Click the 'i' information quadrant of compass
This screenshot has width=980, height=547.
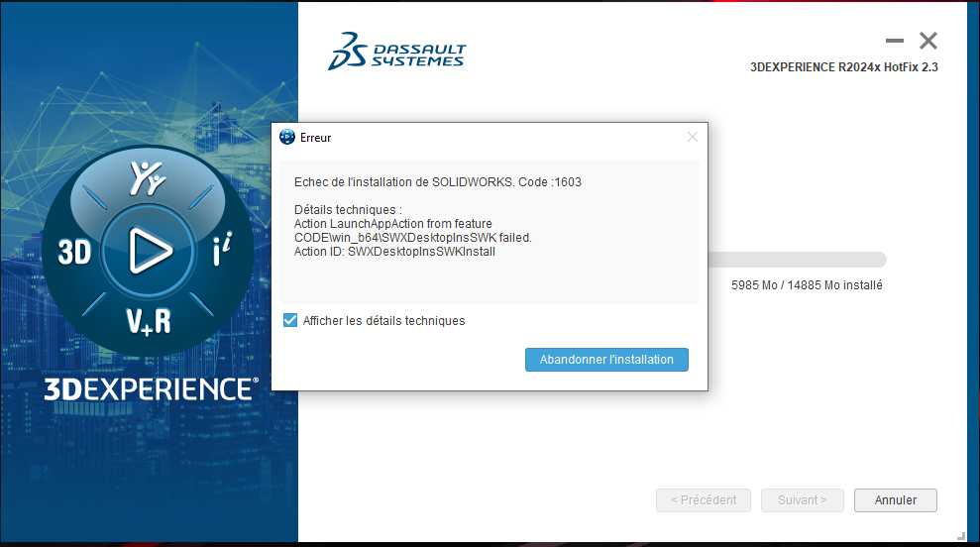click(223, 253)
